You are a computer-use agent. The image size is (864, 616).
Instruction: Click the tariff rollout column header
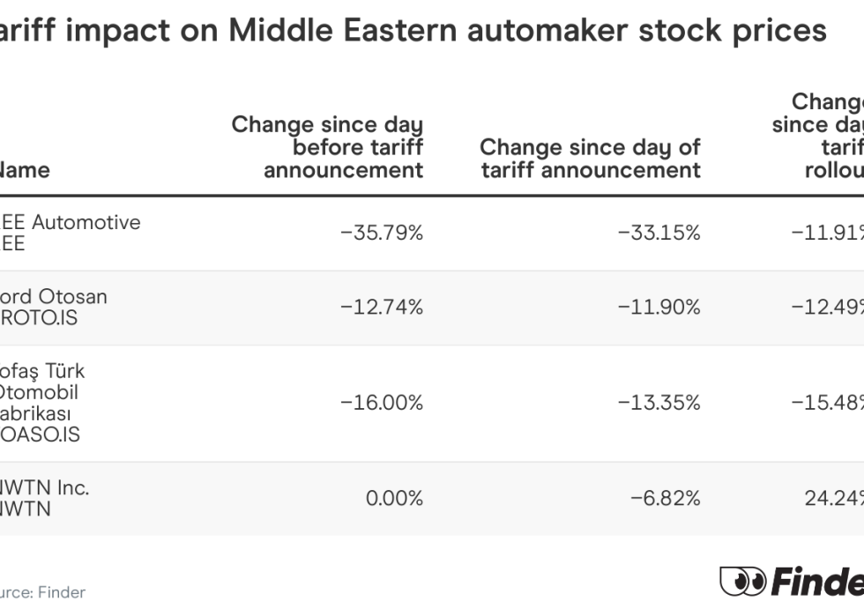(x=819, y=136)
